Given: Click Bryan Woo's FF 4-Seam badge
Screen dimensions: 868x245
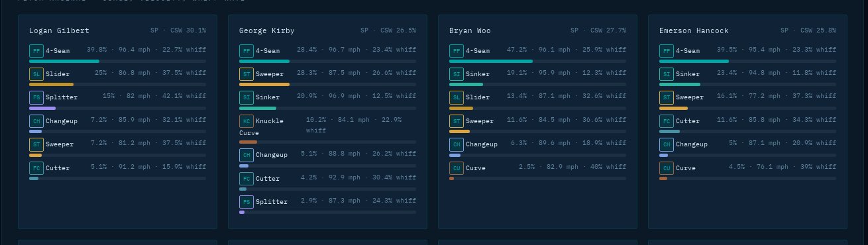Looking at the screenshot, I should [456, 51].
